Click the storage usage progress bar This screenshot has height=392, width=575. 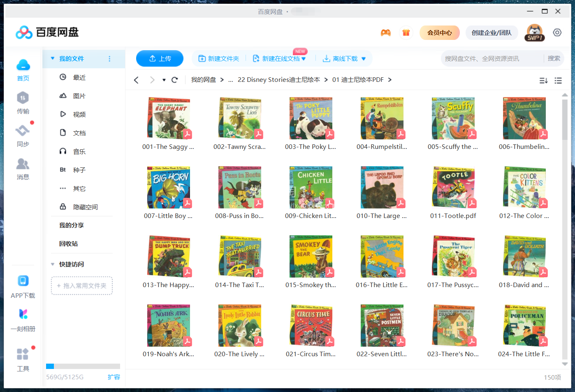coord(83,366)
